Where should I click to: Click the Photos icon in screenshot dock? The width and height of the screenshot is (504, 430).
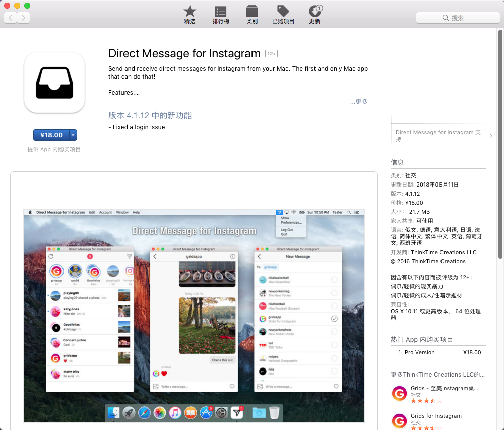click(160, 413)
